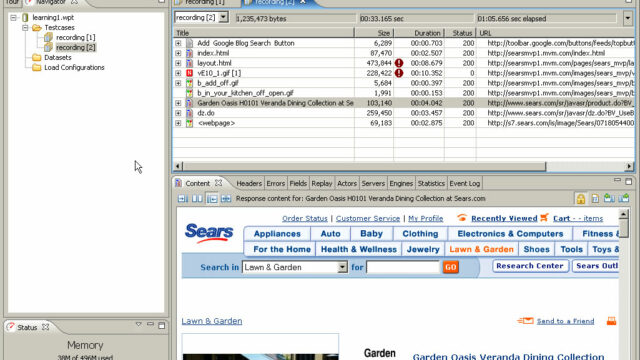
Task: Open the Customer Service link
Action: point(368,219)
